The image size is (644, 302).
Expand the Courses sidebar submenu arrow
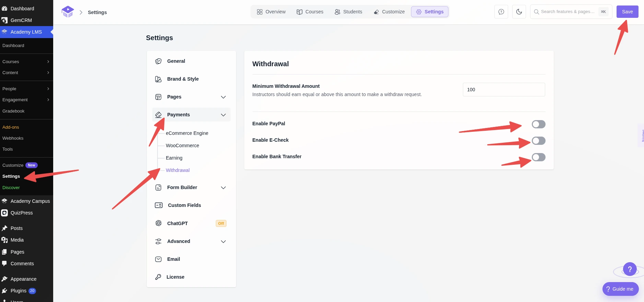pos(48,62)
